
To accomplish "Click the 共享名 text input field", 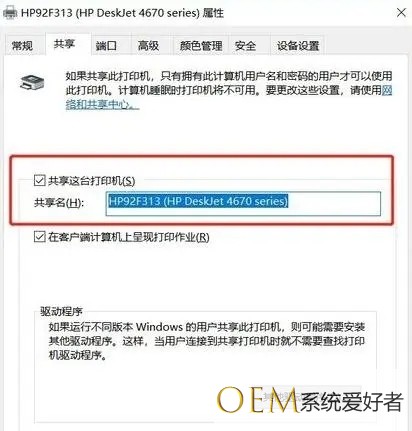I will 243,203.
